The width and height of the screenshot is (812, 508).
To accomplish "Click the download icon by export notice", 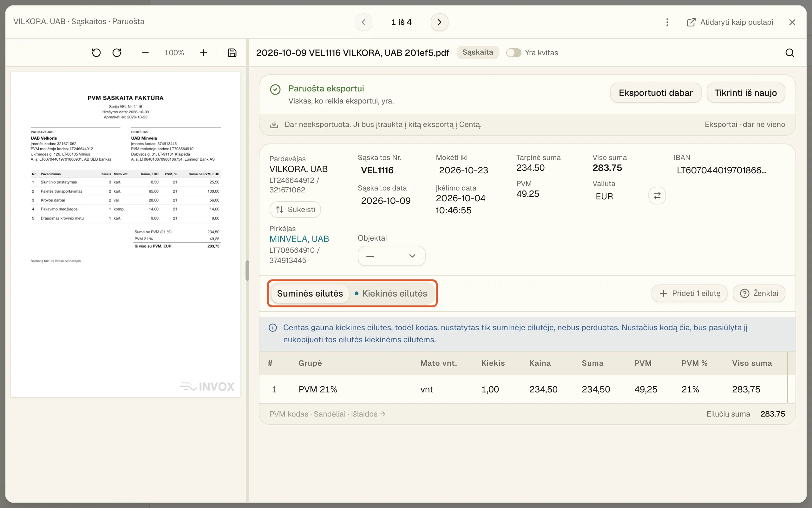I will (274, 125).
